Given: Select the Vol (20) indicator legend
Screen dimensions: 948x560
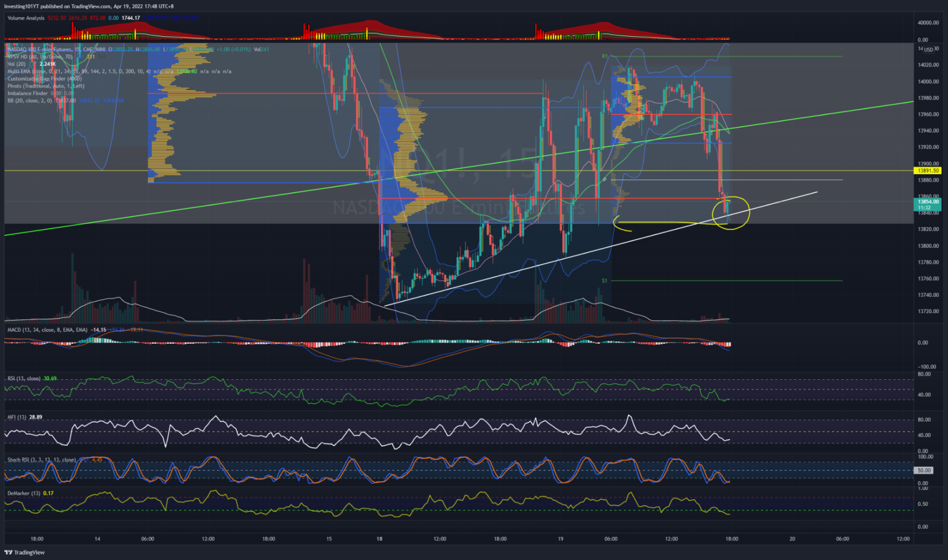Looking at the screenshot, I should pyautogui.click(x=17, y=64).
